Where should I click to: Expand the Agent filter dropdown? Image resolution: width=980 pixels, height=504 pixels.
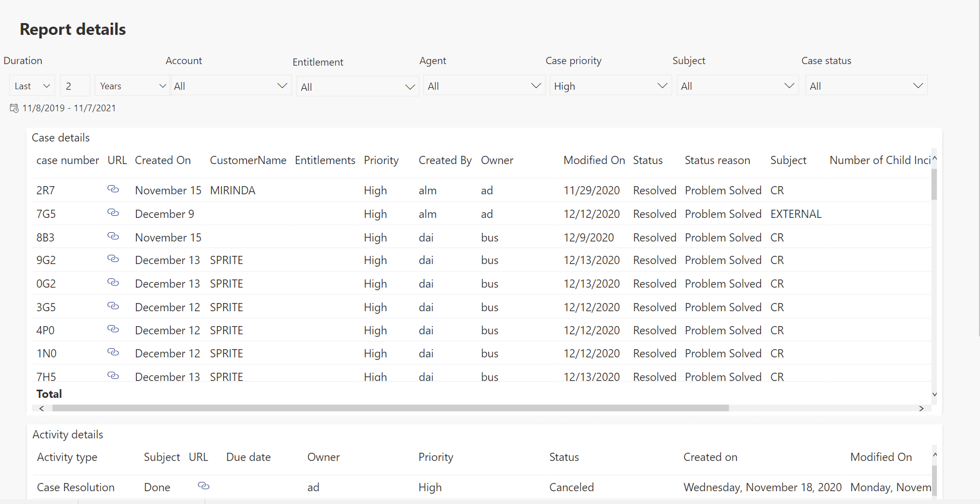[x=484, y=86]
